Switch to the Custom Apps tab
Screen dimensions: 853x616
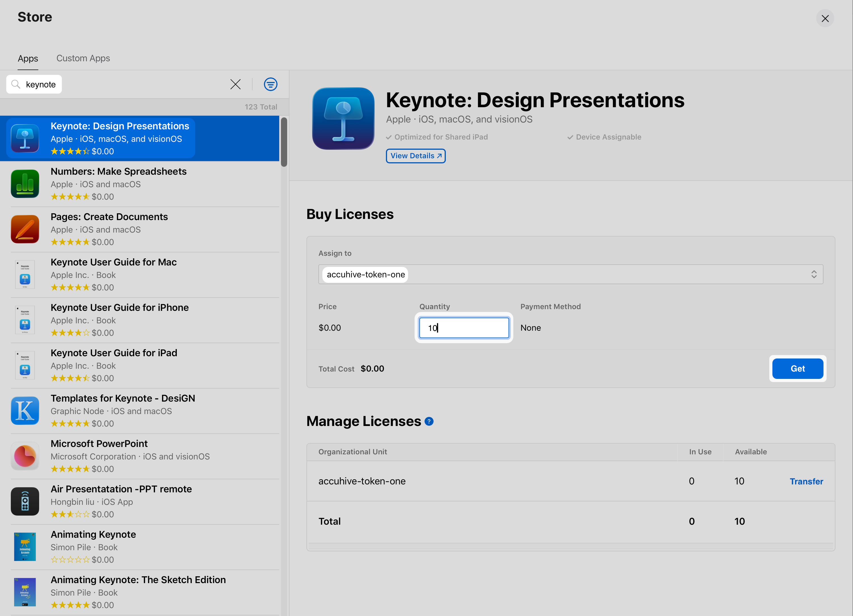(x=83, y=58)
